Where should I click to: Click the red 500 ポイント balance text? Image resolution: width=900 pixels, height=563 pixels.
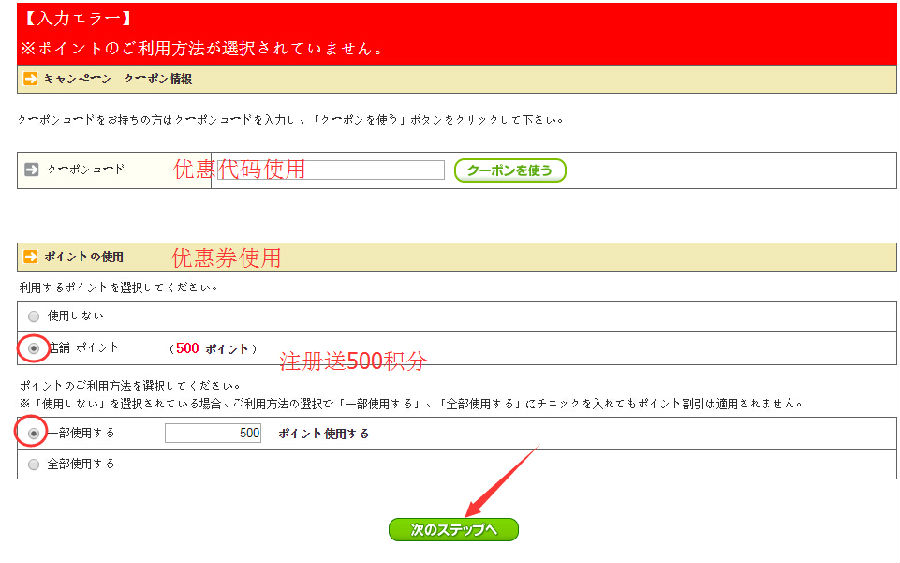(x=212, y=348)
